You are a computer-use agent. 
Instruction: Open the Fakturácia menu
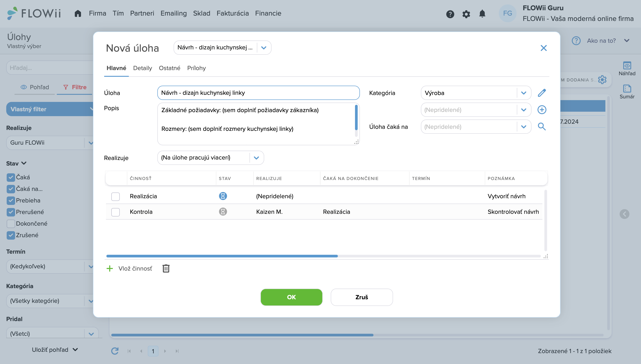click(x=233, y=13)
